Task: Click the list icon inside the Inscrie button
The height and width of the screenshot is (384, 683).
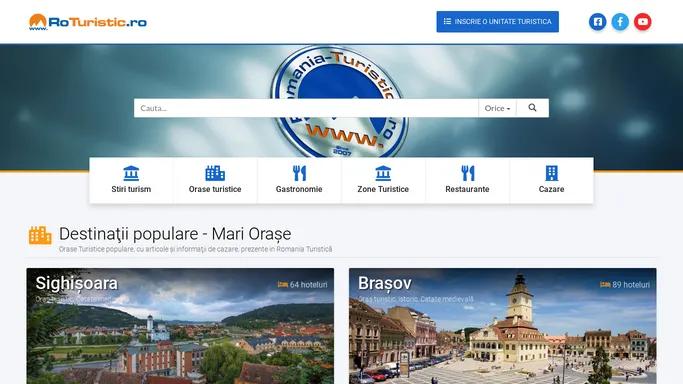Action: [x=447, y=21]
